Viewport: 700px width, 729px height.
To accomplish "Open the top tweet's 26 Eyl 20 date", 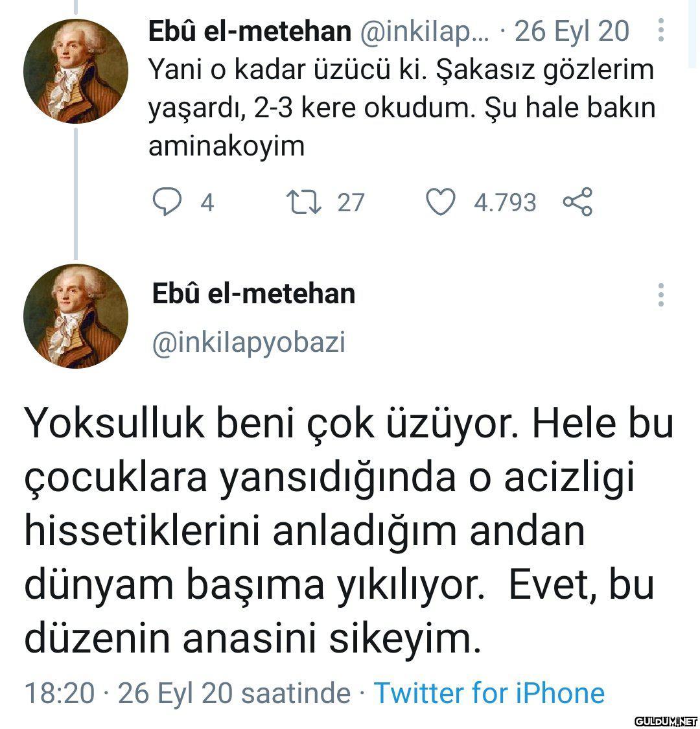I will pyautogui.click(x=572, y=30).
